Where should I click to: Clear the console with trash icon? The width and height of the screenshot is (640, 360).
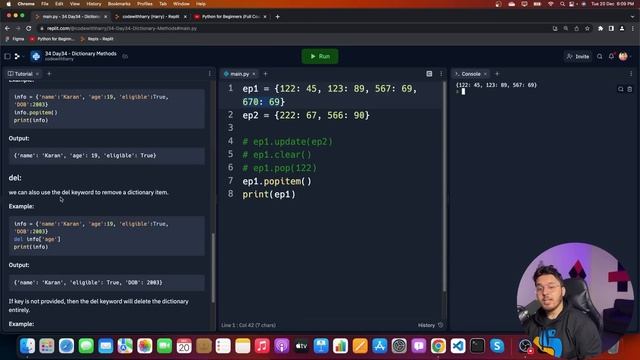click(x=630, y=89)
